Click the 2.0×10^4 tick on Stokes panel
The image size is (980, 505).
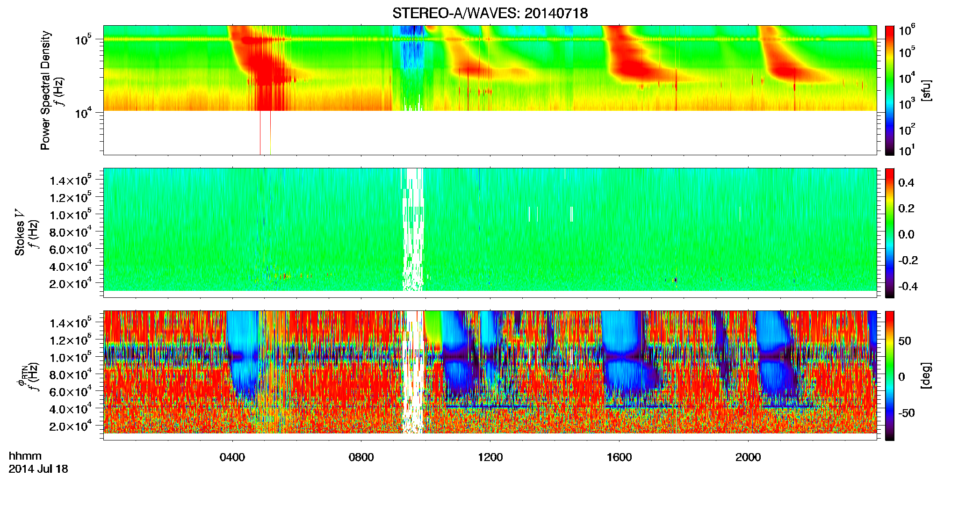click(x=71, y=283)
